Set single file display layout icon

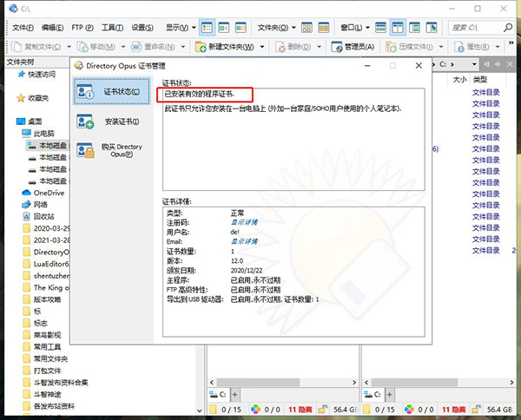click(x=380, y=28)
